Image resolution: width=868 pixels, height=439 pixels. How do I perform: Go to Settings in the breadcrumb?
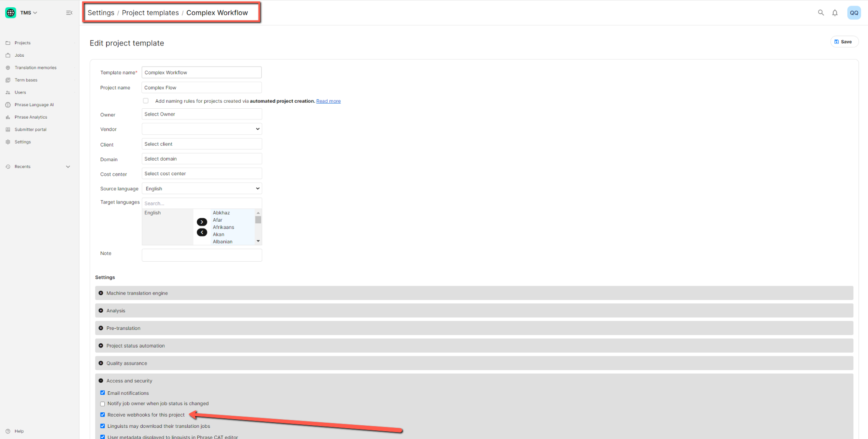pos(101,13)
